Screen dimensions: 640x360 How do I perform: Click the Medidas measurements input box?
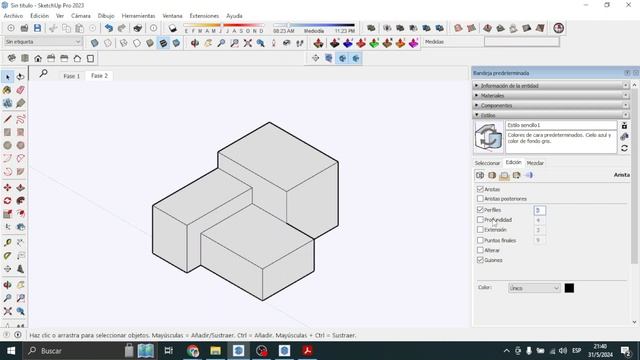tap(522, 42)
